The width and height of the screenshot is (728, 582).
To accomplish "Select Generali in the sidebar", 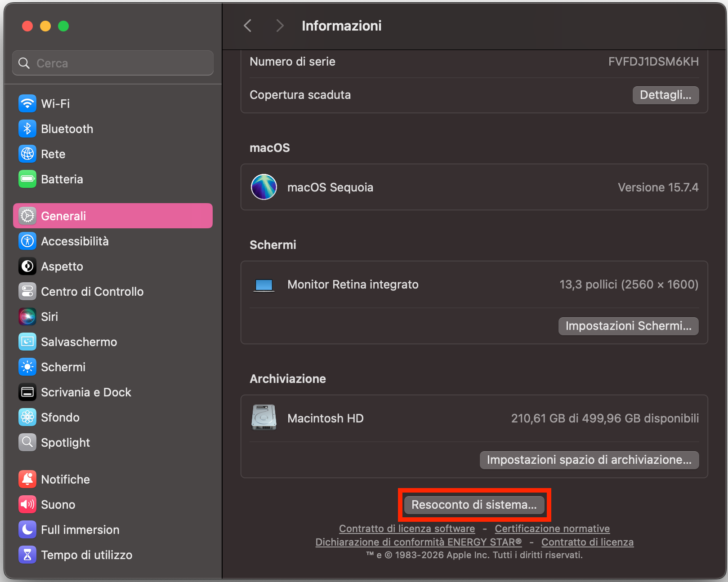I will (x=63, y=216).
